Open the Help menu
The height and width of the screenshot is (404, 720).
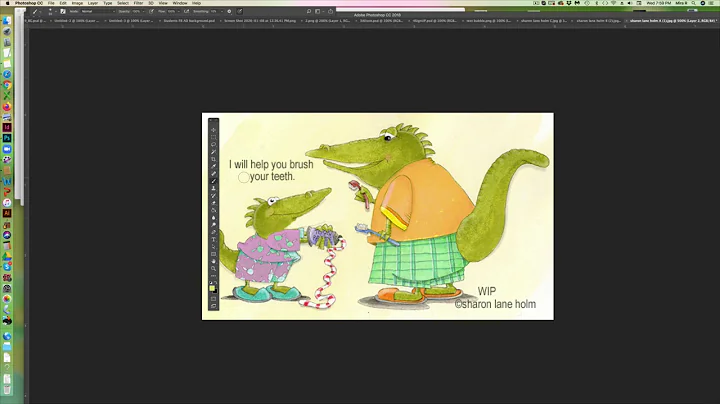point(197,3)
